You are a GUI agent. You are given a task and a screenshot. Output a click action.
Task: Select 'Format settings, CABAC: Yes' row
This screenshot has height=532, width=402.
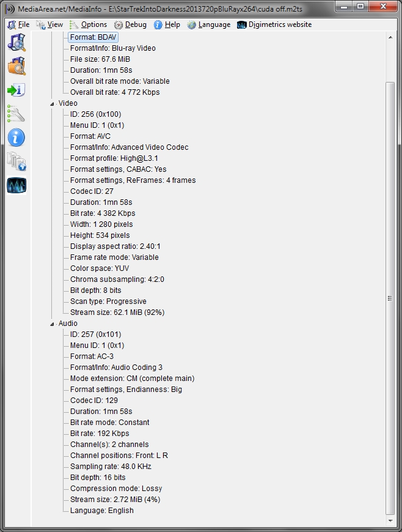119,169
